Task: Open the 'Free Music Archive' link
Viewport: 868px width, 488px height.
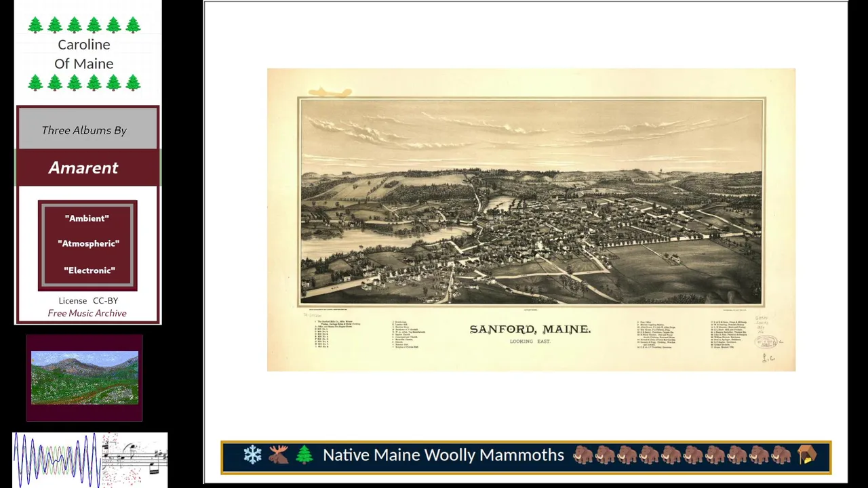Action: 87,313
